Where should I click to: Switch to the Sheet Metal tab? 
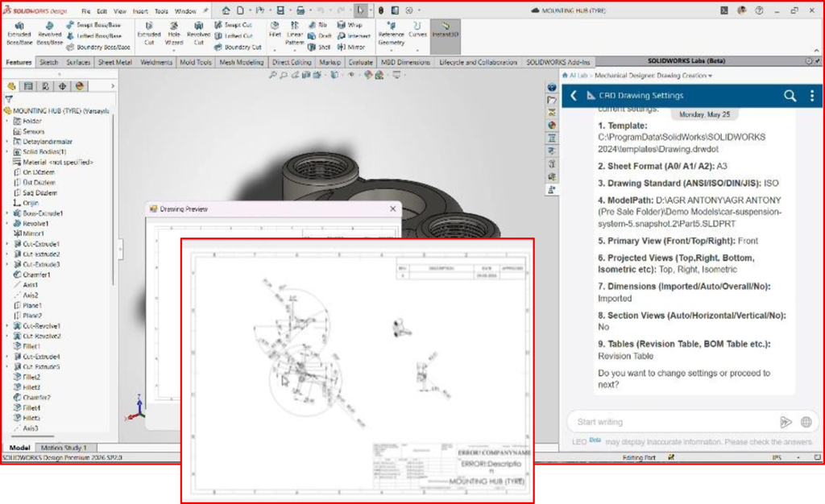pos(114,62)
